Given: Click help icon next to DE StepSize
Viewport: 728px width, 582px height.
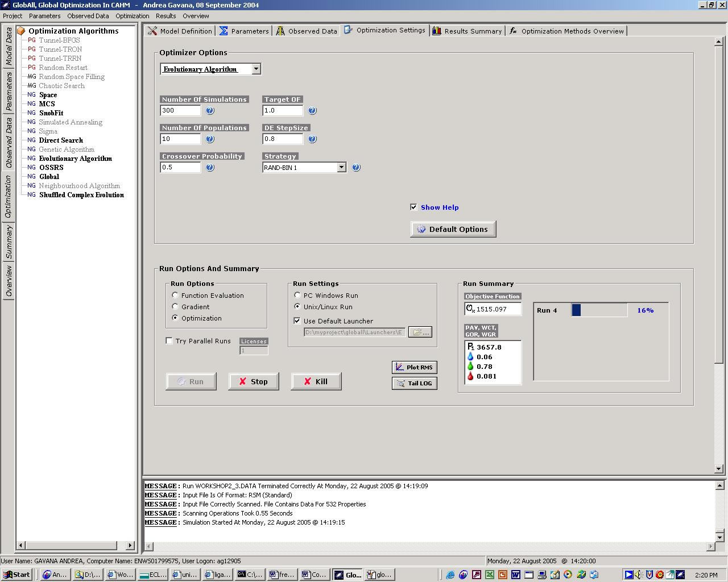Looking at the screenshot, I should pyautogui.click(x=312, y=139).
